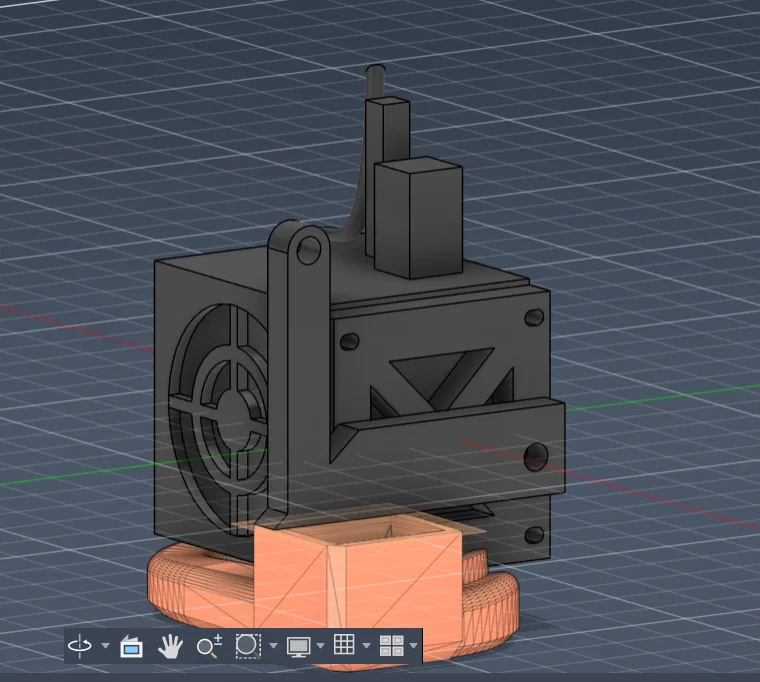Select the Orbit tool in navigation bar
The image size is (760, 682).
point(80,646)
